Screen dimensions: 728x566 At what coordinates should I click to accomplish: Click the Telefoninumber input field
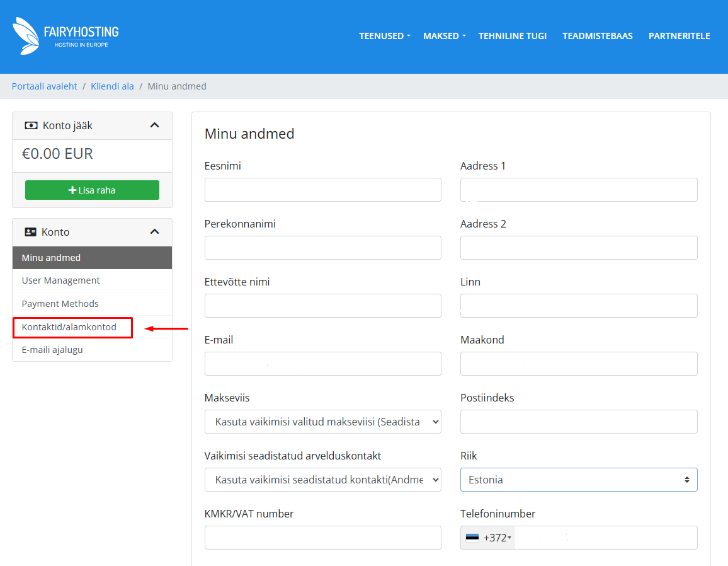pyautogui.click(x=606, y=538)
